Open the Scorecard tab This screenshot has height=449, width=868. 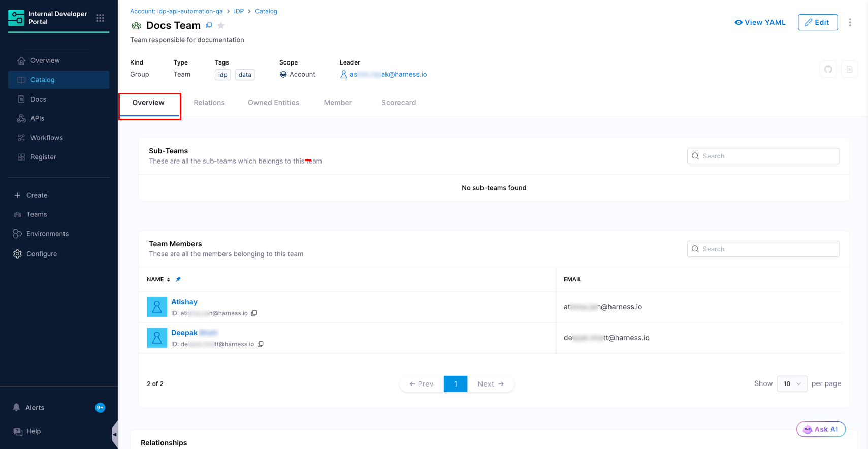pyautogui.click(x=399, y=103)
